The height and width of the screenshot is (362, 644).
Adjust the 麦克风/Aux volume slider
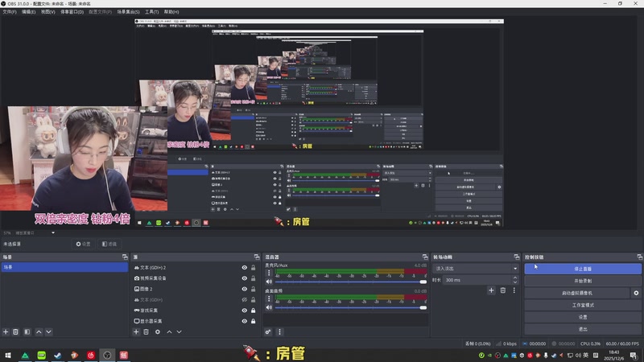point(351,282)
